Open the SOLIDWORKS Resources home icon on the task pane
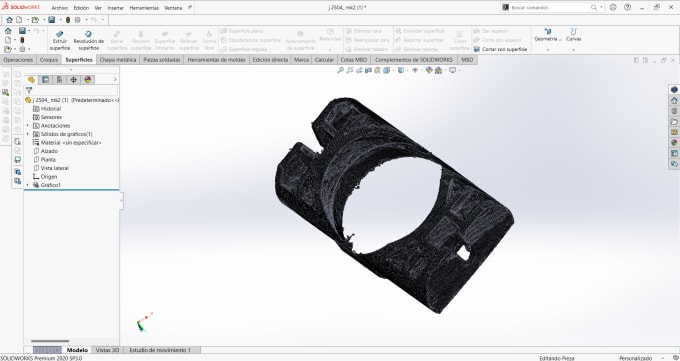This screenshot has height=361, width=680. pyautogui.click(x=674, y=101)
